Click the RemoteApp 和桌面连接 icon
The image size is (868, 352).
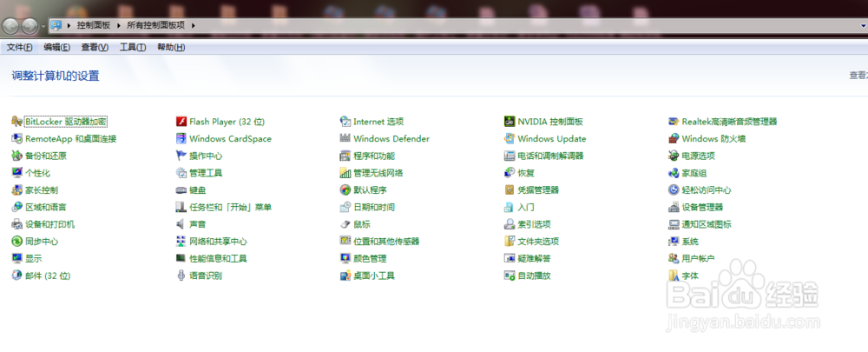(x=16, y=138)
